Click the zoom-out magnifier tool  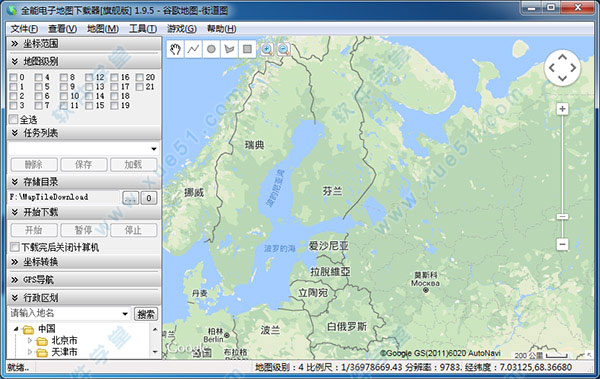(284, 49)
